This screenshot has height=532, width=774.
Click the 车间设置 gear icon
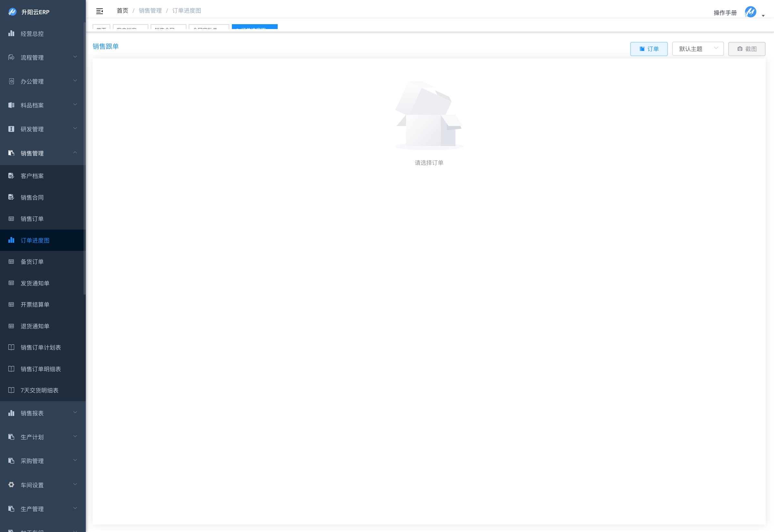(11, 485)
